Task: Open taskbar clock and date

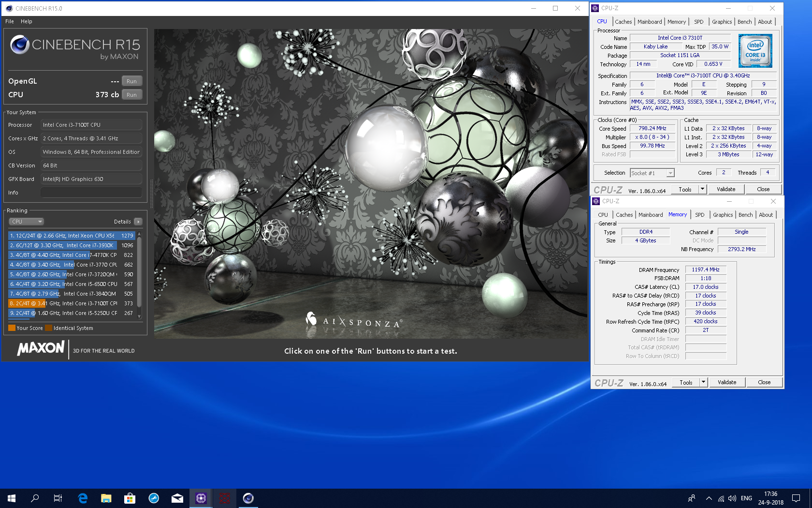Action: click(770, 498)
